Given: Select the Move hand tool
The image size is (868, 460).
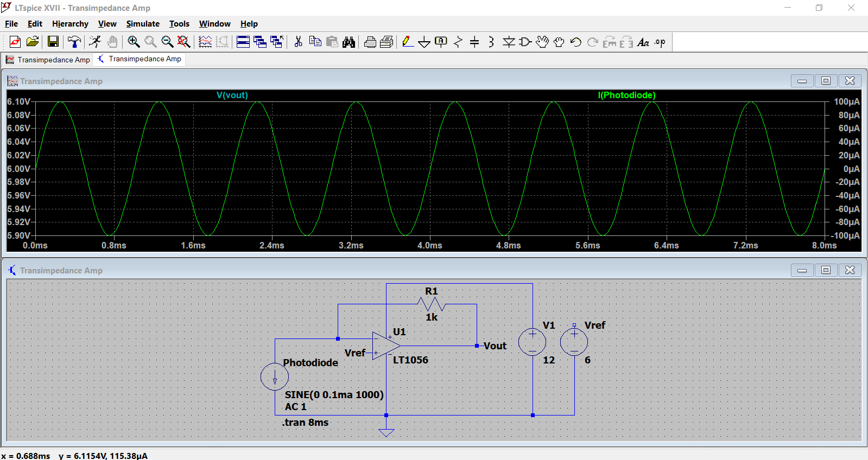Looking at the screenshot, I should tap(542, 42).
